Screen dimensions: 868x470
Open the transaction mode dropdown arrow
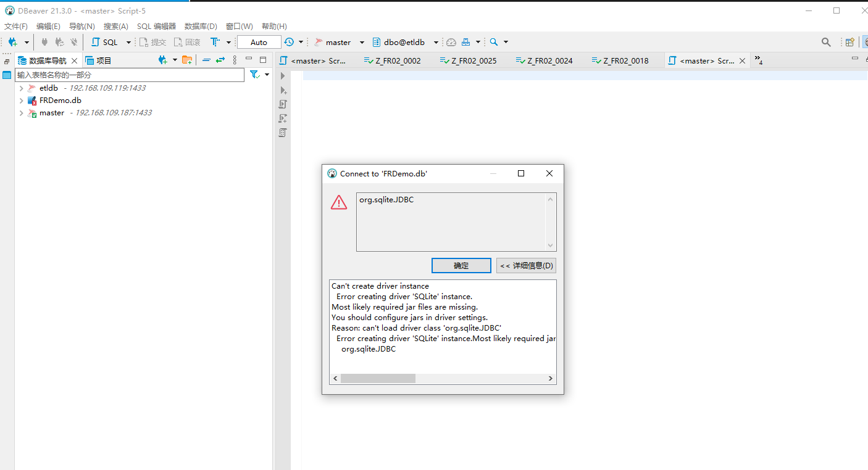(228, 43)
